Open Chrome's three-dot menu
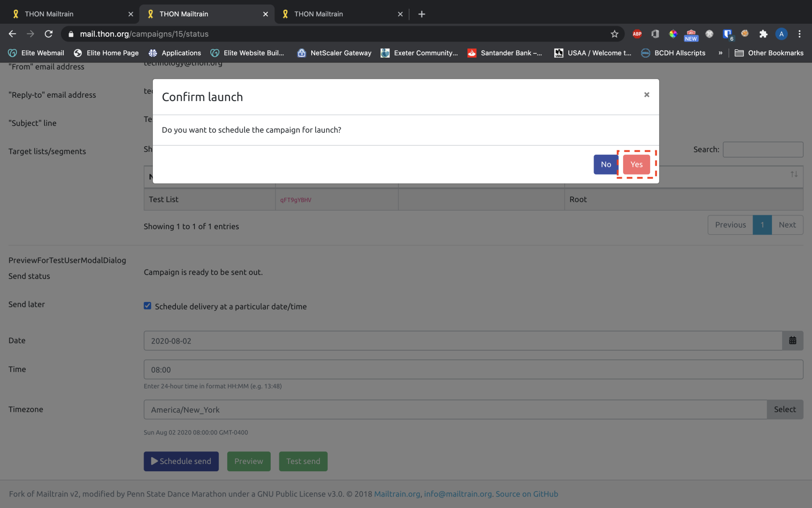812x508 pixels. click(799, 34)
